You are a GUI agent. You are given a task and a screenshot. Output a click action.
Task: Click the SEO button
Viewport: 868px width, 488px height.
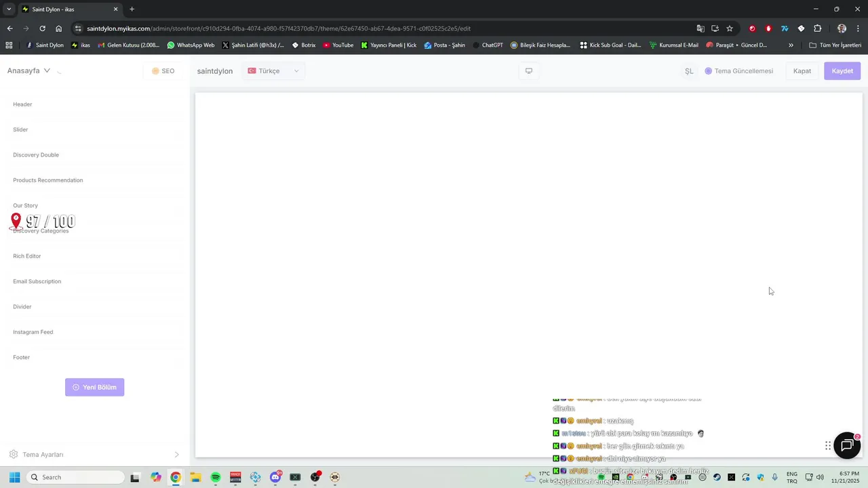[x=163, y=71]
